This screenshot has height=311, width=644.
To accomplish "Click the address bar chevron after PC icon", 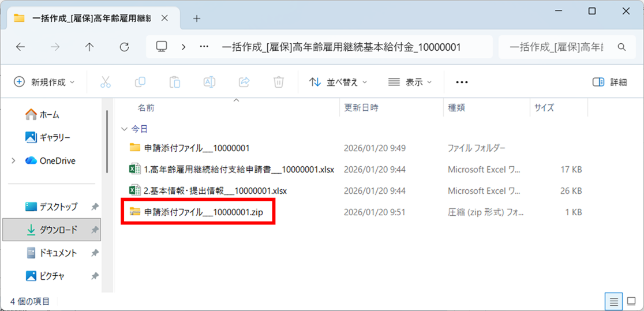I will click(x=184, y=47).
